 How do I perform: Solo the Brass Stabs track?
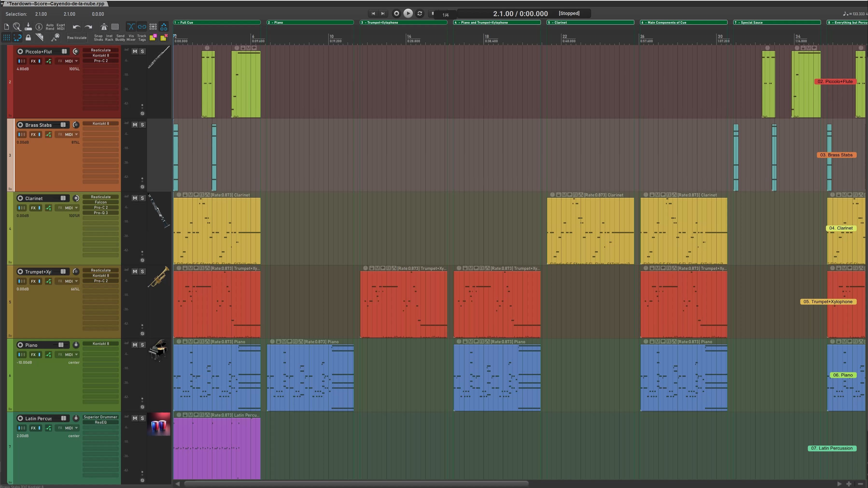click(x=142, y=125)
